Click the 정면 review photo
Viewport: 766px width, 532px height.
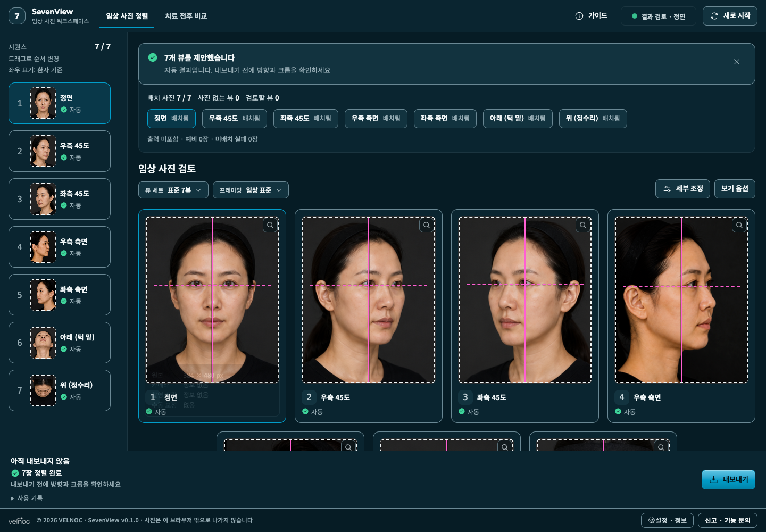(212, 300)
